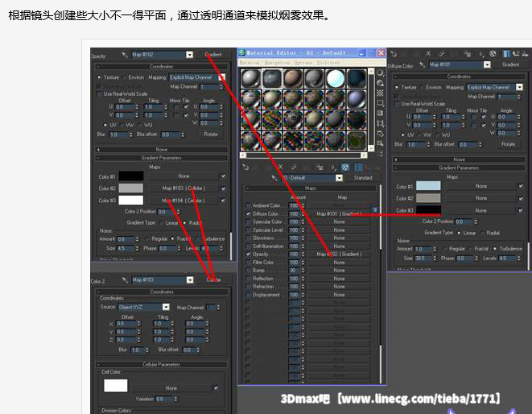Screen dimensions: 532x414
Task: Open Utilities menu in Material Editor
Action: [x=328, y=63]
